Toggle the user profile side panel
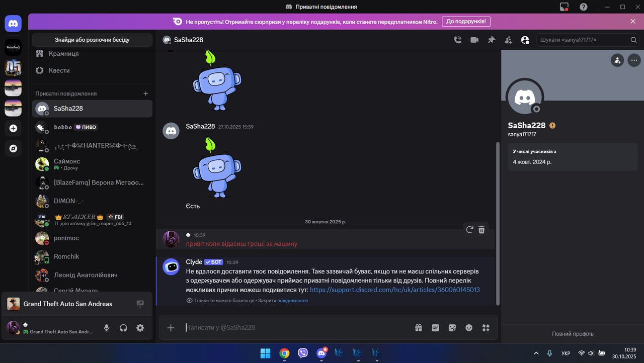 (x=525, y=40)
